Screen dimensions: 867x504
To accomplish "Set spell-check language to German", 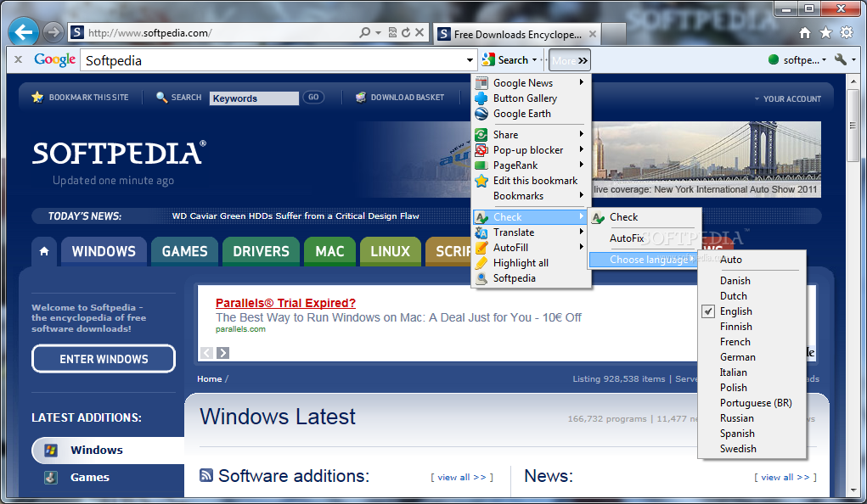I will click(x=752, y=357).
